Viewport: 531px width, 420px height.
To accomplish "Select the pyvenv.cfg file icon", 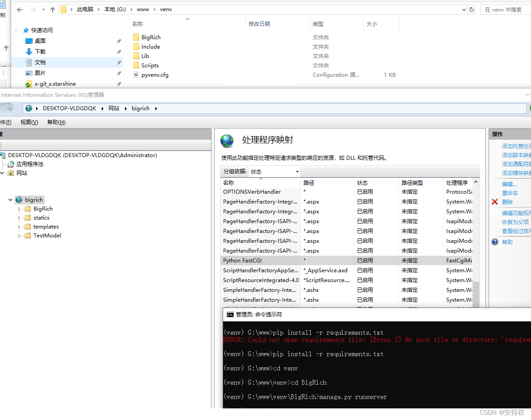I will 136,75.
